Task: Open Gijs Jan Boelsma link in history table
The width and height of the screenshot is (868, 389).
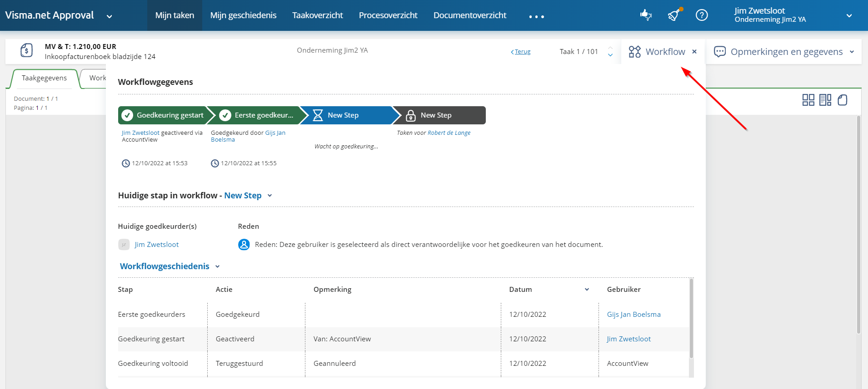Action: (634, 315)
